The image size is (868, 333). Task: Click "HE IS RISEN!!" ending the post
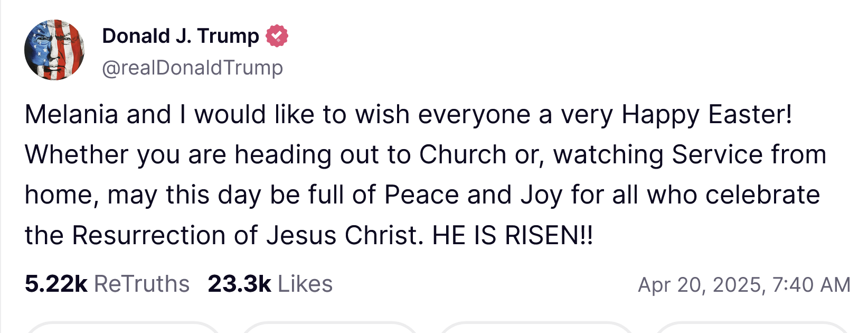512,235
